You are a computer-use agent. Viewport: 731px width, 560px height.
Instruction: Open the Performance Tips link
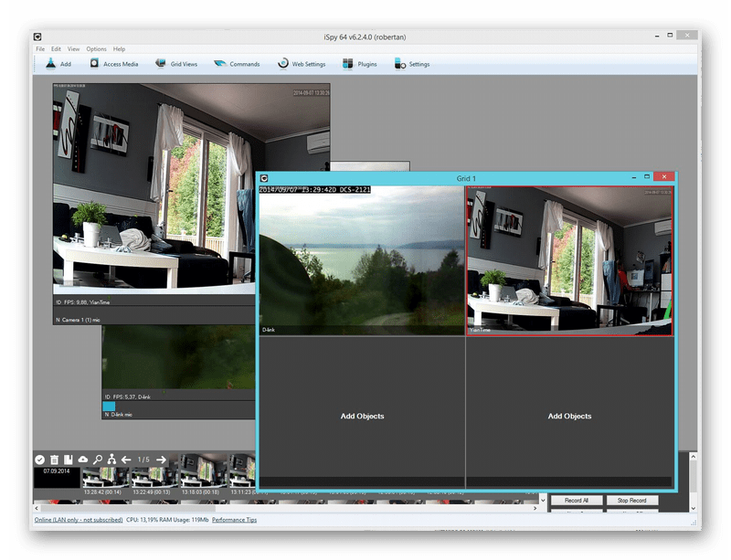(x=234, y=520)
